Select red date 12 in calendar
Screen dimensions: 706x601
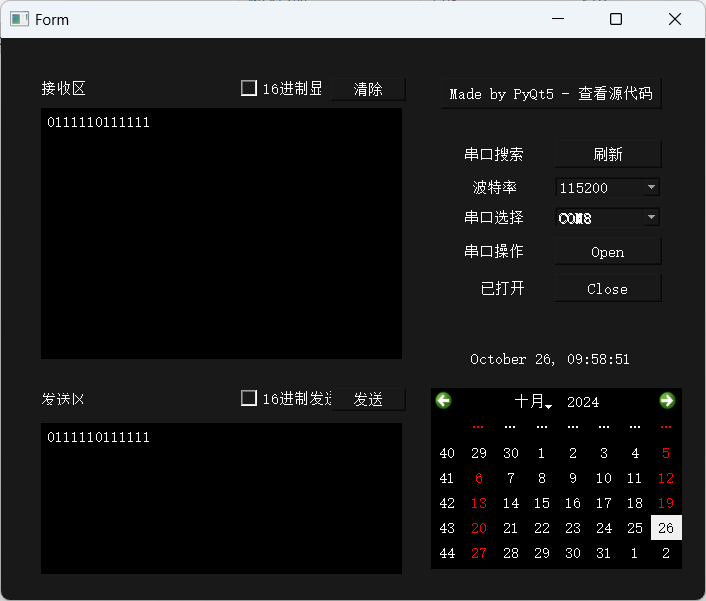(666, 478)
